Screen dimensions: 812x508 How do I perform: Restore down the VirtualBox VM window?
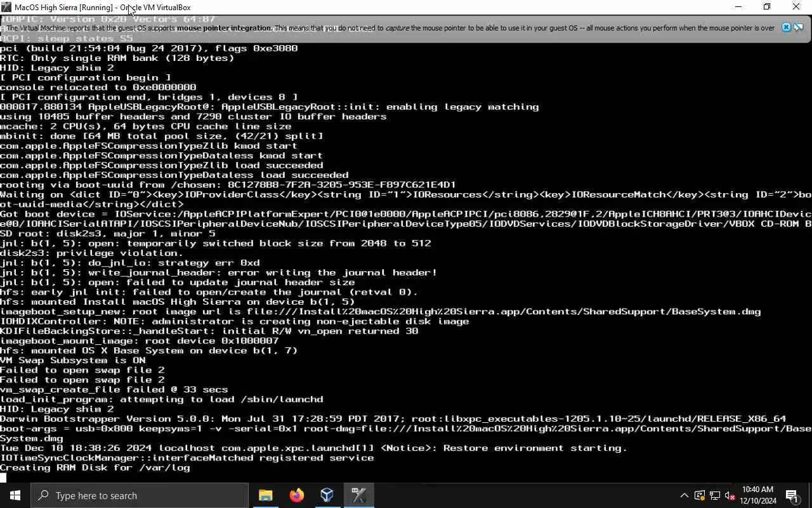767,7
